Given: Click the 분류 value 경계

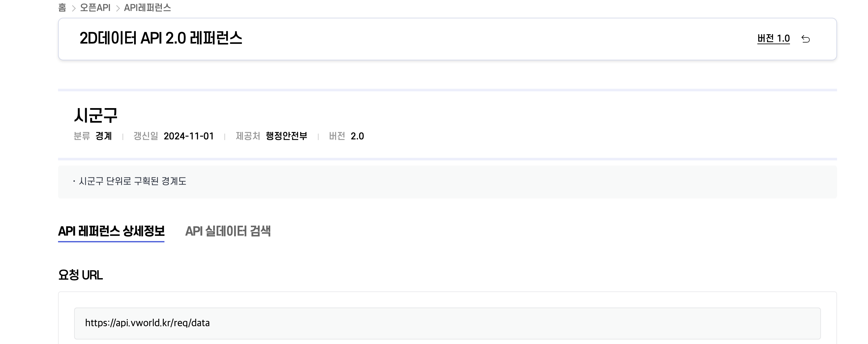Looking at the screenshot, I should coord(104,136).
